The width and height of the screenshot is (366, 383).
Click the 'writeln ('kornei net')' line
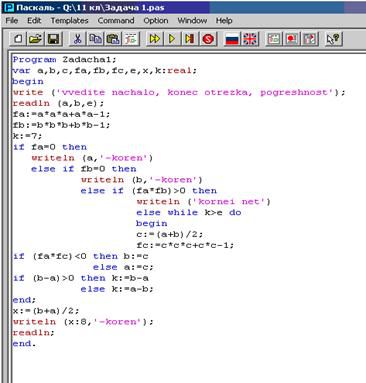(204, 202)
